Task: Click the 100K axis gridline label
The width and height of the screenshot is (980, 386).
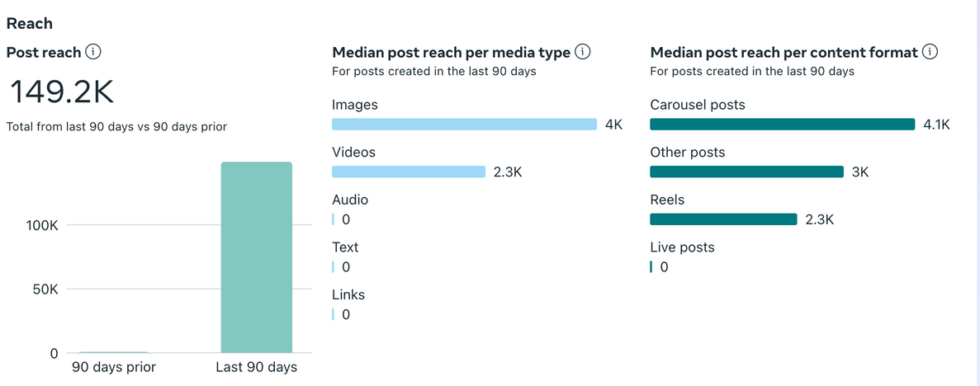Action: [42, 225]
